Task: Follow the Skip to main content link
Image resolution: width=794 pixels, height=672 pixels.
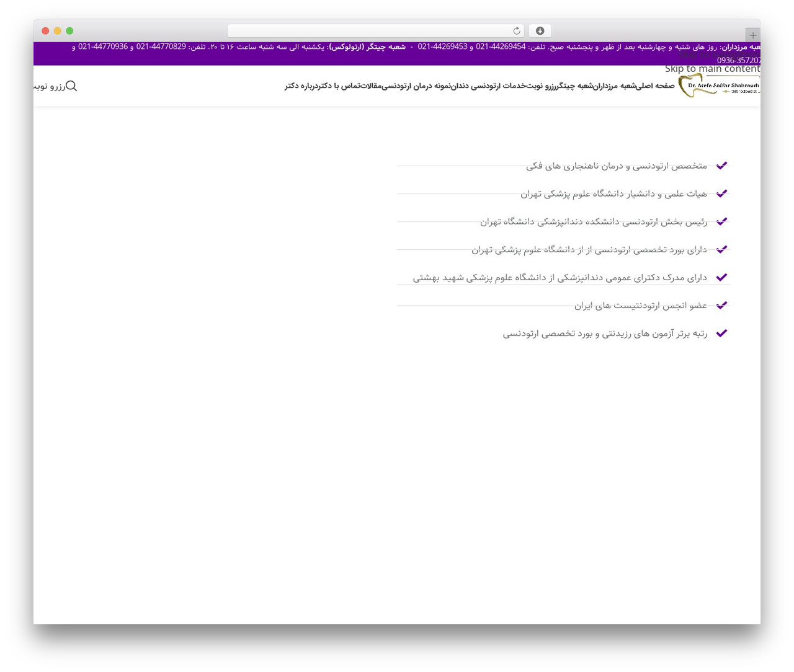Action: pyautogui.click(x=712, y=69)
